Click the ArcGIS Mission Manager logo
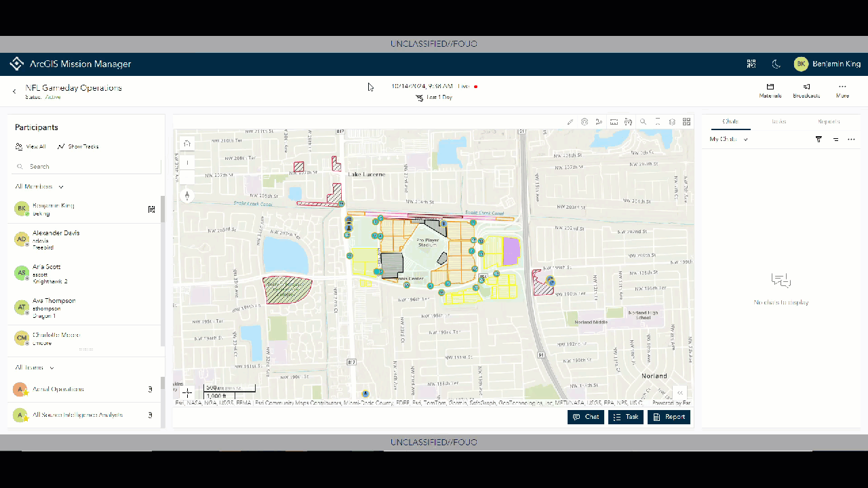 17,64
